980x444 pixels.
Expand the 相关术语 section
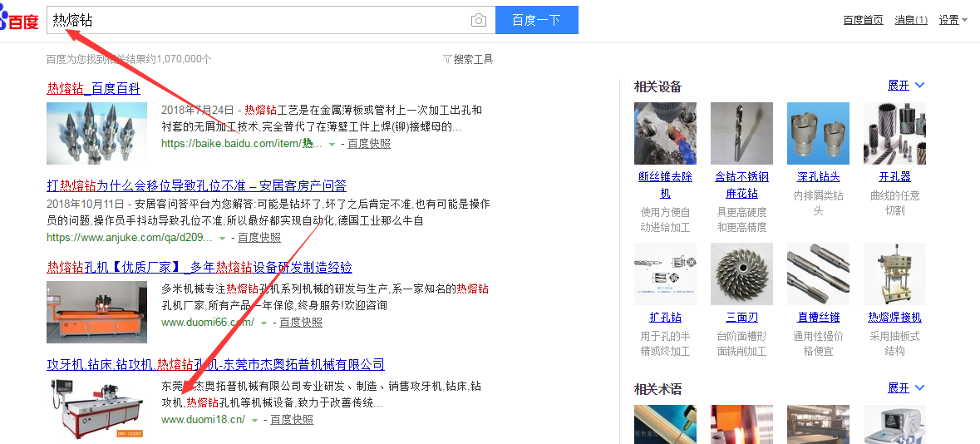[x=906, y=388]
